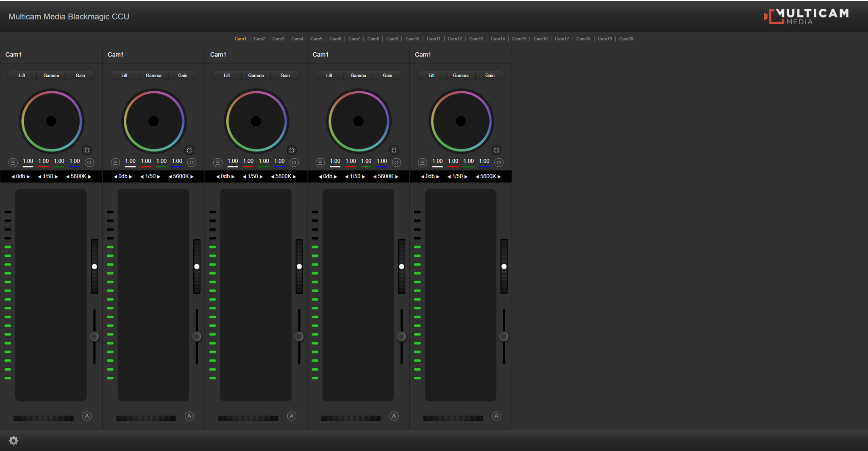Viewport: 868px width, 451px height.
Task: Open the menu icon in the third camera panel
Action: point(218,162)
